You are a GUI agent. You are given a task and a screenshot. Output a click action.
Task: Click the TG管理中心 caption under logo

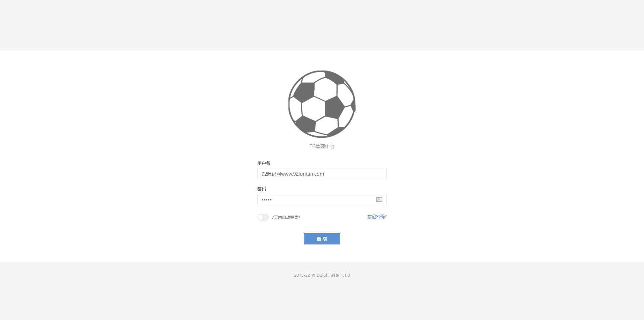tap(322, 146)
